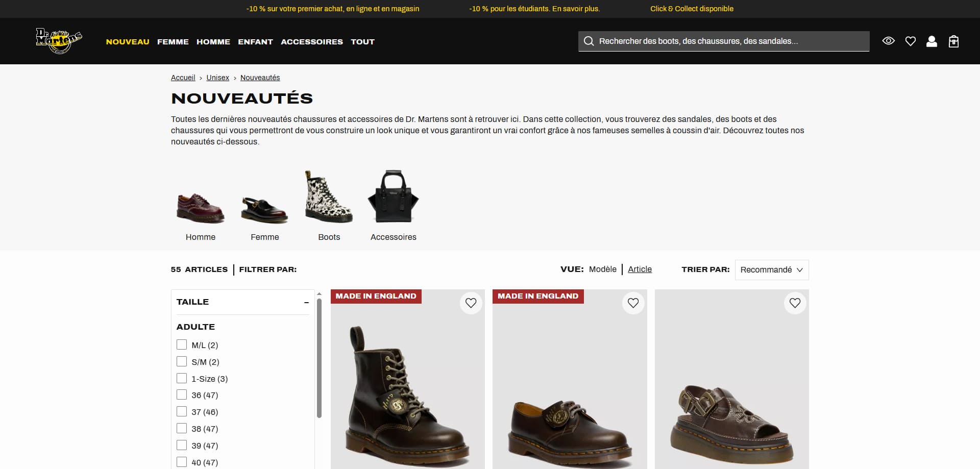980x469 pixels.
Task: Switch view to Modèle
Action: pyautogui.click(x=603, y=269)
